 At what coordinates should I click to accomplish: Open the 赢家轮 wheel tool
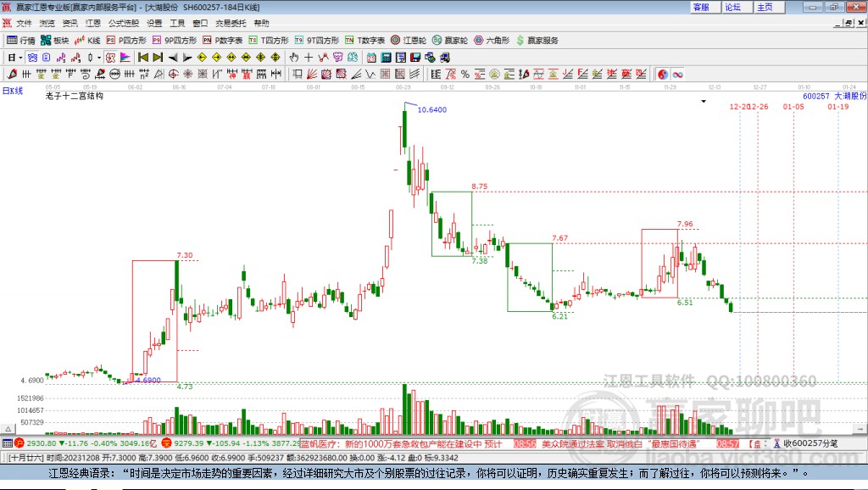(450, 41)
